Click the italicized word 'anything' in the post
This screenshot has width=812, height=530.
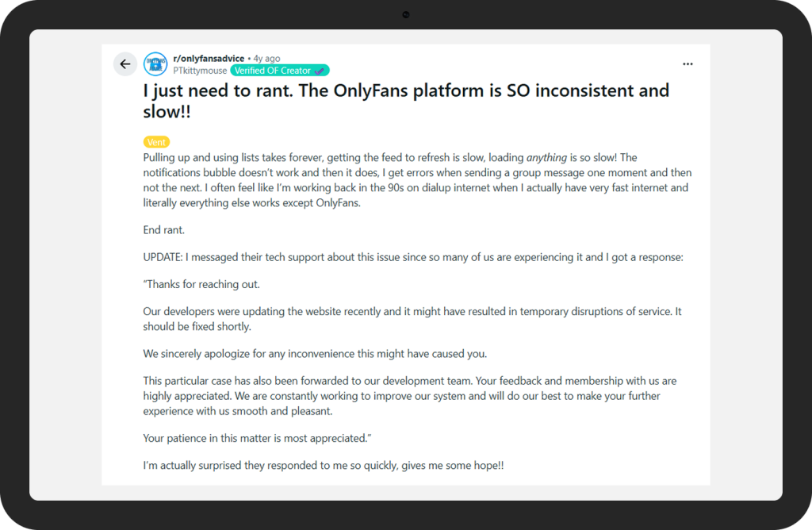pos(546,158)
